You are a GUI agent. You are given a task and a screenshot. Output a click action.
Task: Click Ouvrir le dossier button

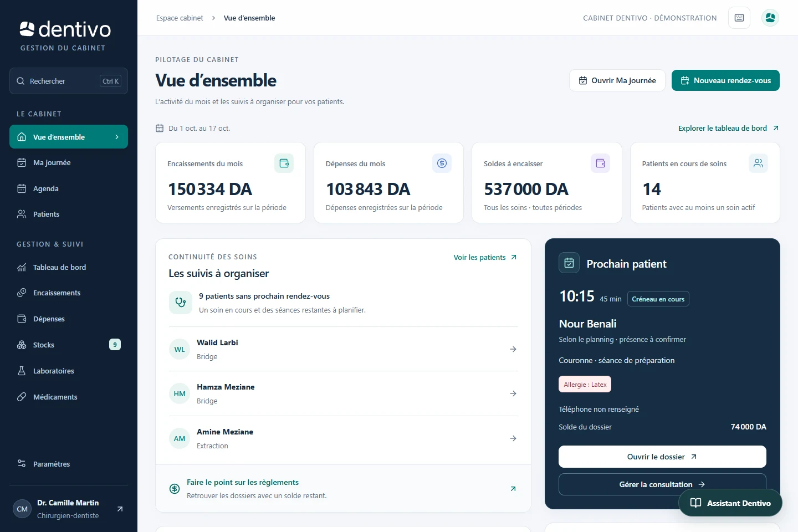point(662,457)
